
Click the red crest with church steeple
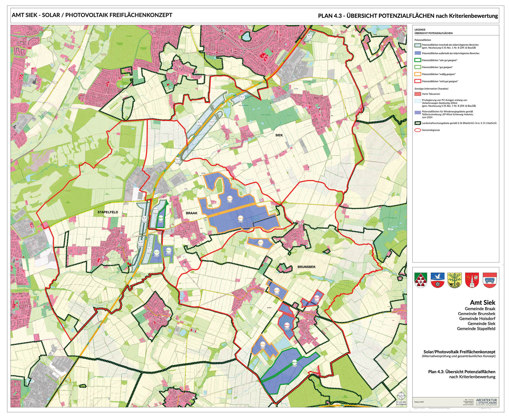click(472, 280)
